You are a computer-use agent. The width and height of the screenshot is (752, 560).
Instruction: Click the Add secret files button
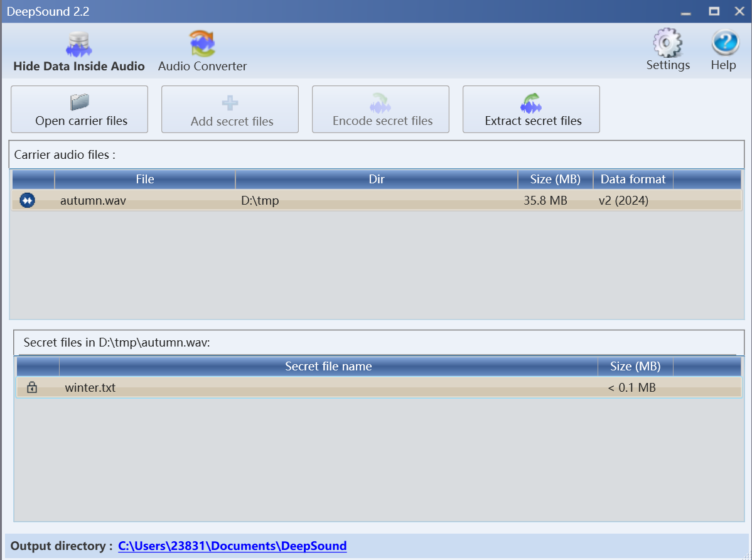tap(230, 109)
